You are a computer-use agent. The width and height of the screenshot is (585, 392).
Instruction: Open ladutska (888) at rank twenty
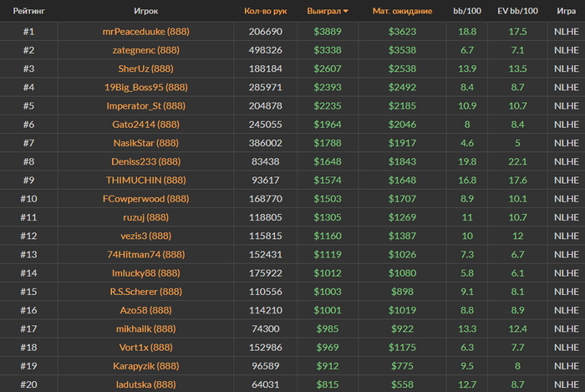click(146, 384)
